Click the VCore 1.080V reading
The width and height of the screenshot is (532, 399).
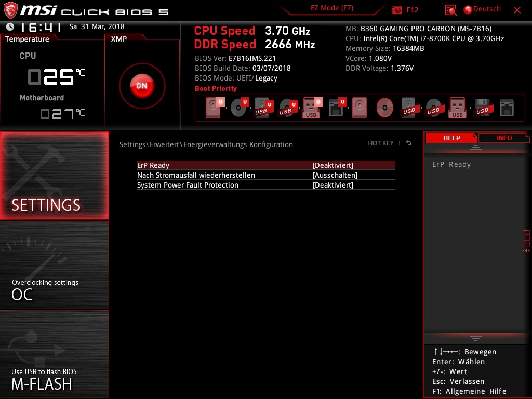pos(368,58)
